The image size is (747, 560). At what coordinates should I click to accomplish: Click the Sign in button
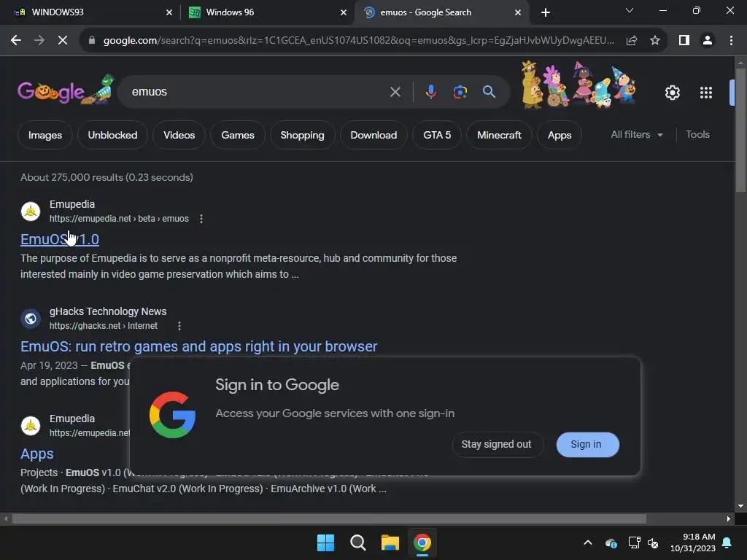[x=587, y=444]
